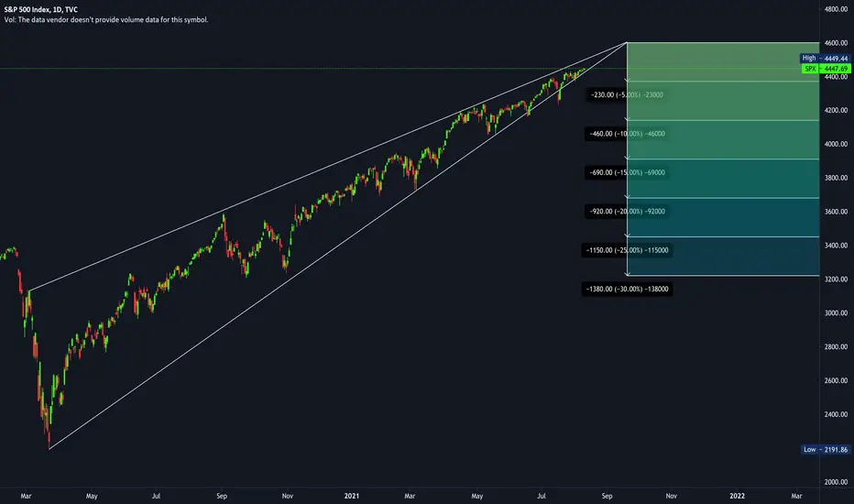Click the 2400.00 price axis label
854x504 pixels.
tap(836, 414)
